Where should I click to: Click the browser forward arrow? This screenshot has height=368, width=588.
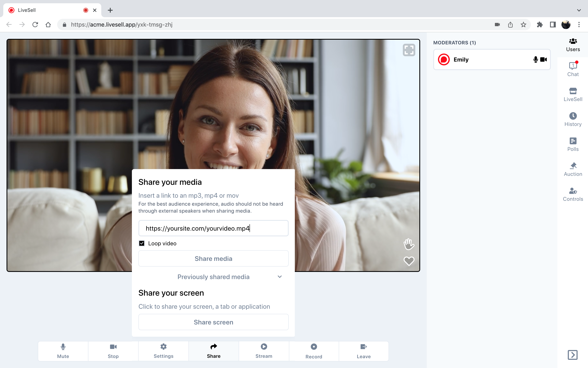click(x=22, y=25)
